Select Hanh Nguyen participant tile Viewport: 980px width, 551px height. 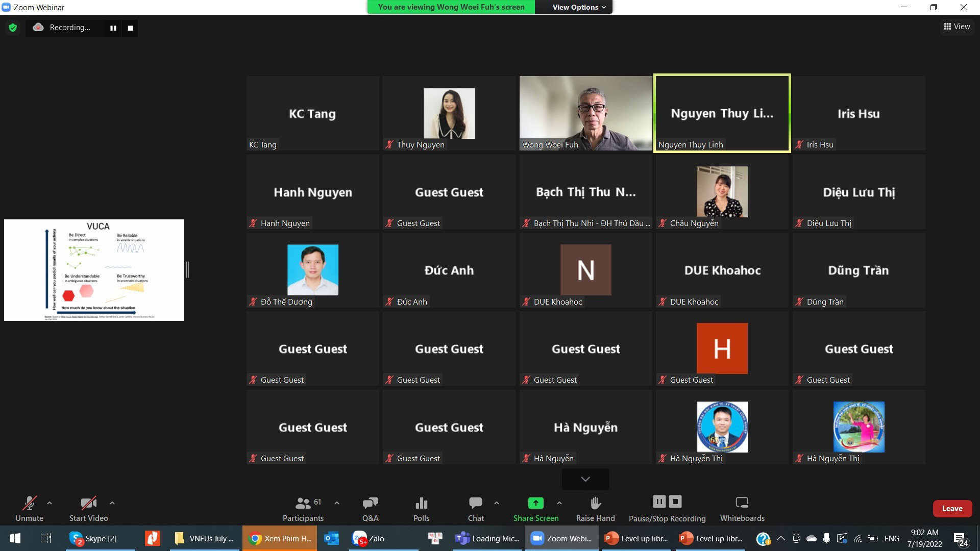pyautogui.click(x=312, y=192)
